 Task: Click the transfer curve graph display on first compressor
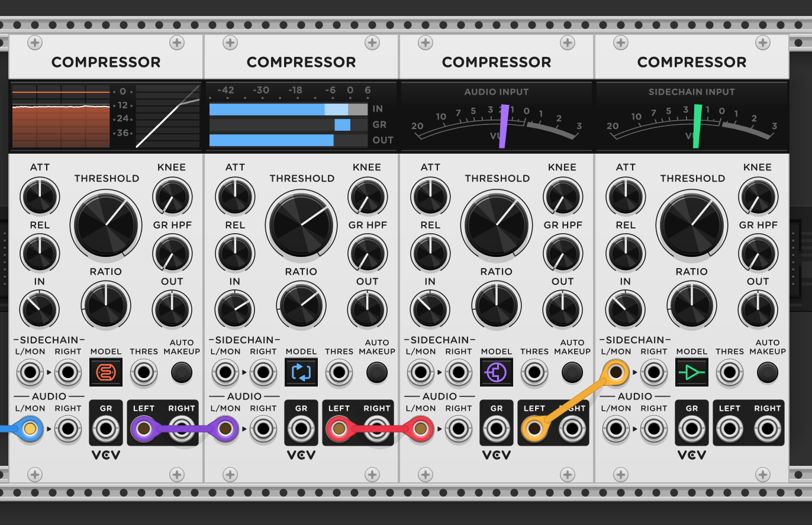[167, 115]
